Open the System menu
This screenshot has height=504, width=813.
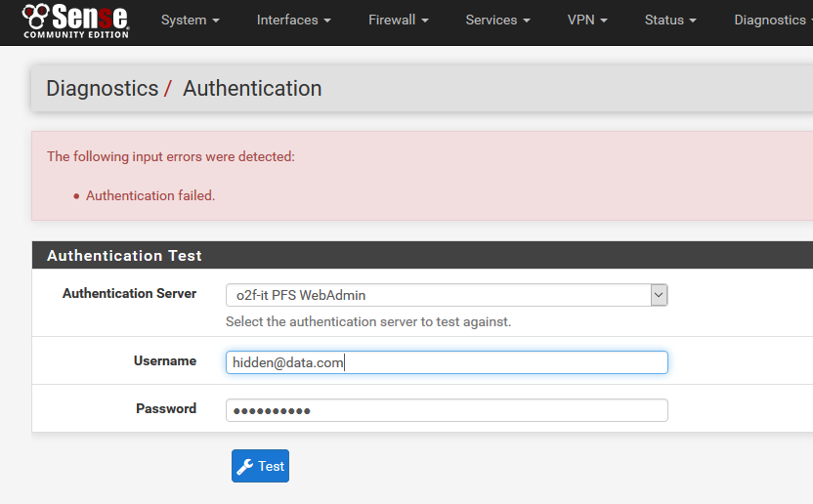(x=191, y=21)
